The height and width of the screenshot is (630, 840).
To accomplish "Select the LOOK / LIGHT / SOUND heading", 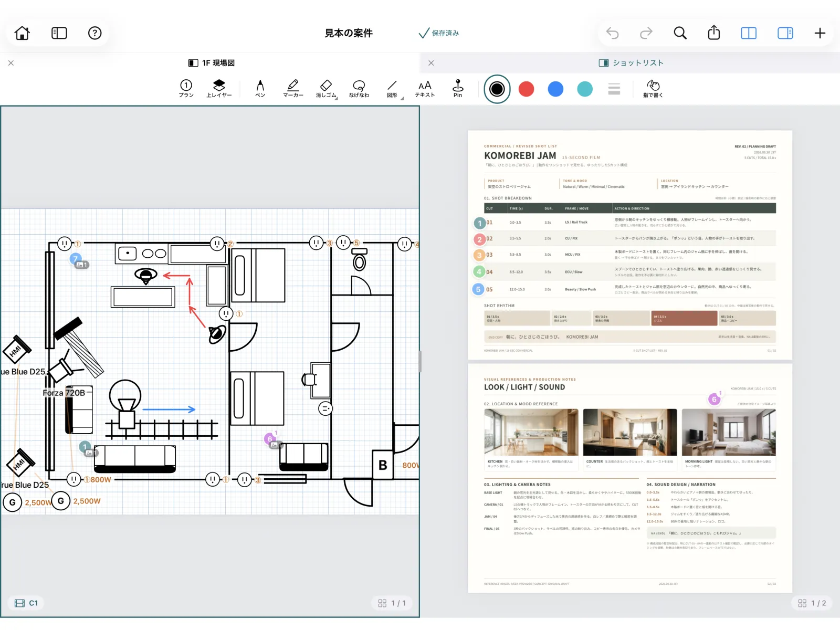I will (524, 387).
